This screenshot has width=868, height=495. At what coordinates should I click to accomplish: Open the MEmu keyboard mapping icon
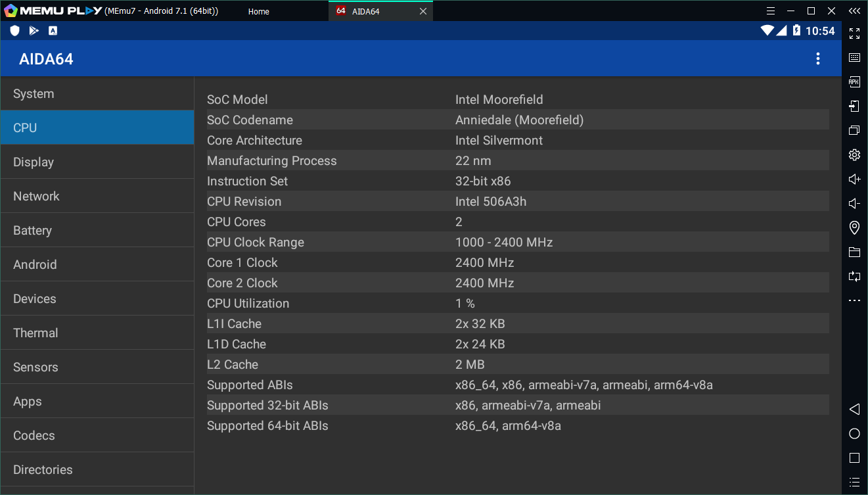[854, 58]
